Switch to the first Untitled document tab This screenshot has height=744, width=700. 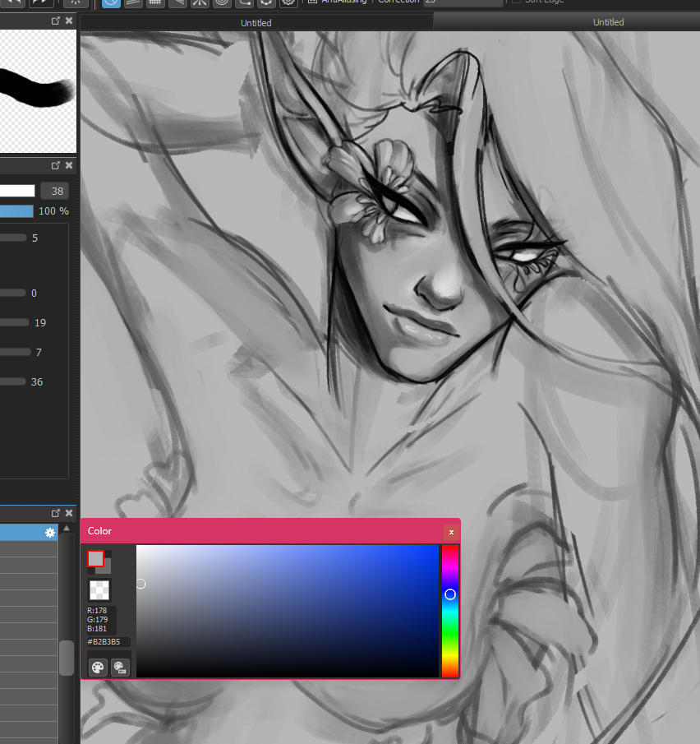[256, 23]
